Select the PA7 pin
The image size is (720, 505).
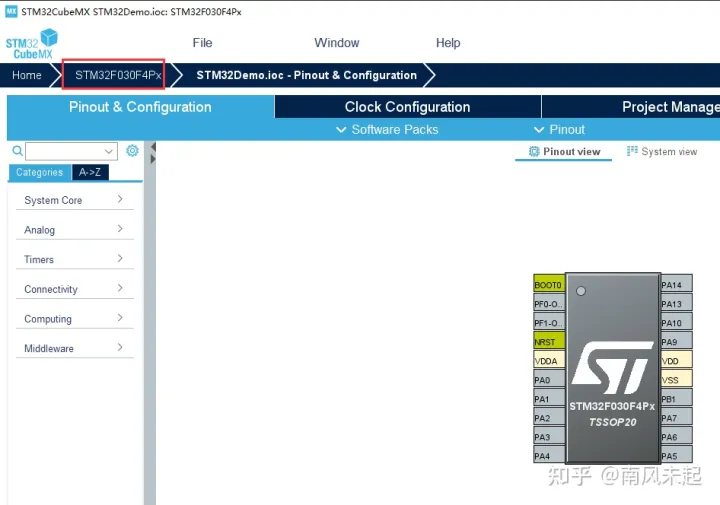pos(677,418)
